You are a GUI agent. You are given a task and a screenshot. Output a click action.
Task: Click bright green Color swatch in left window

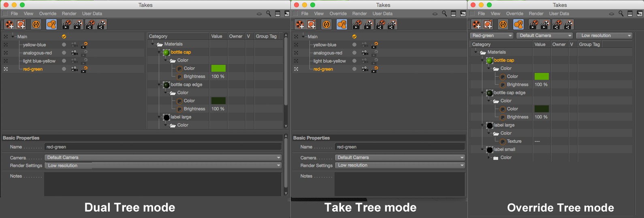pyautogui.click(x=218, y=68)
